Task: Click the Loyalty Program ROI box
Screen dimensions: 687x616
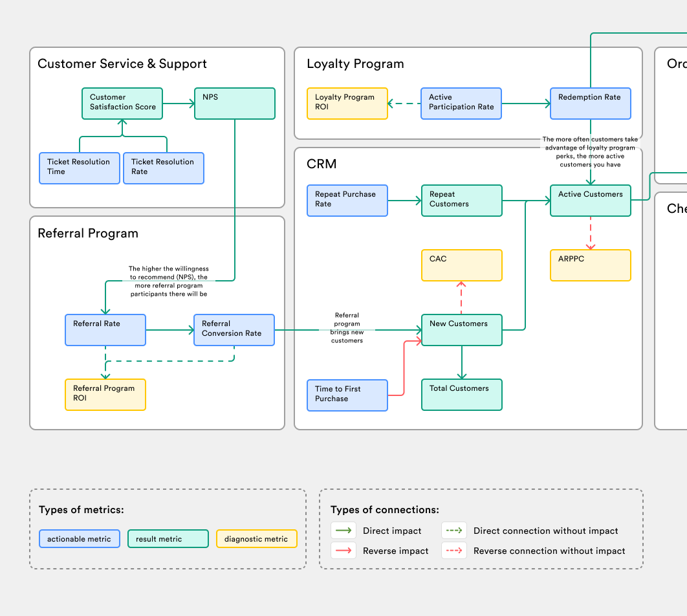Action: coord(347,104)
